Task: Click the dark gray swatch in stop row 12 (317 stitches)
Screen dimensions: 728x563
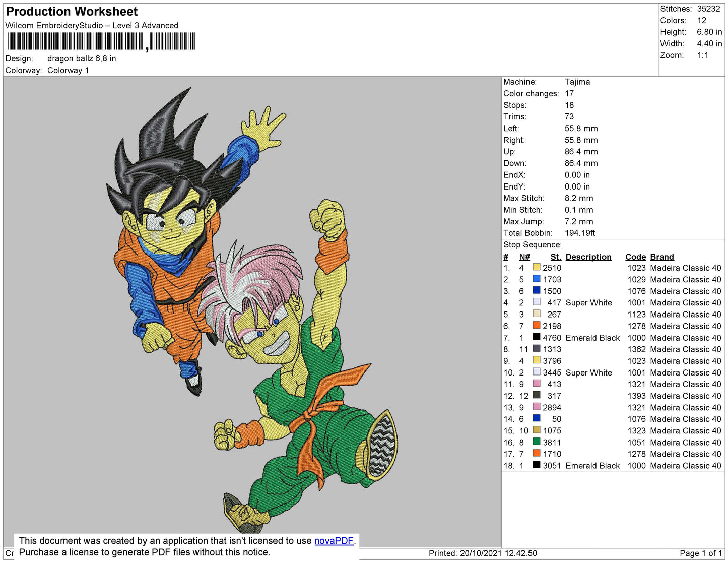Action: (x=537, y=395)
